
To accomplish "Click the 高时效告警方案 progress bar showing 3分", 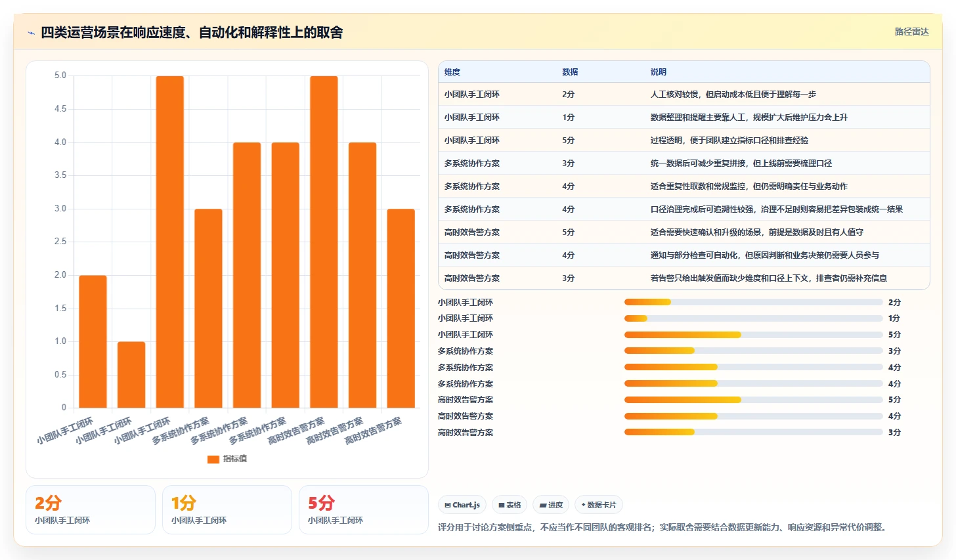I will 754,432.
